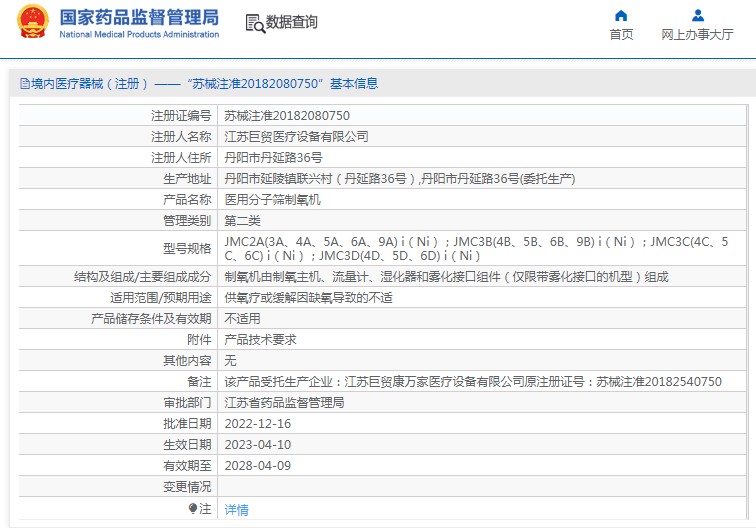Viewport: 756px width, 528px height.
Task: Click the 境内医疗器械(注册) heading text
Action: coord(90,83)
